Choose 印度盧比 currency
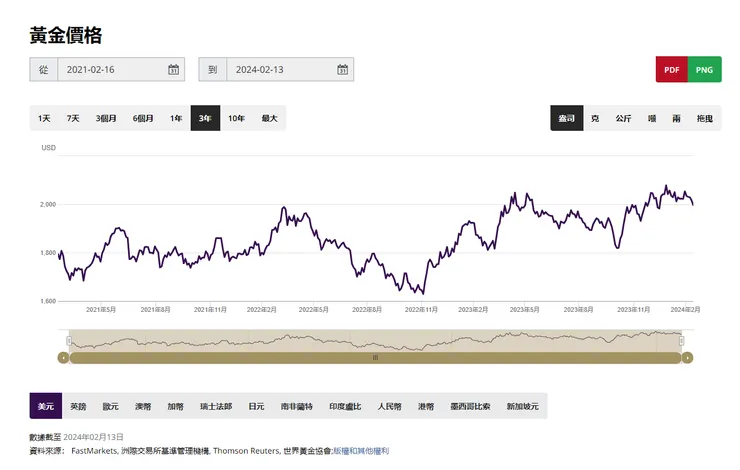Image resolution: width=740 pixels, height=470 pixels. 345,406
